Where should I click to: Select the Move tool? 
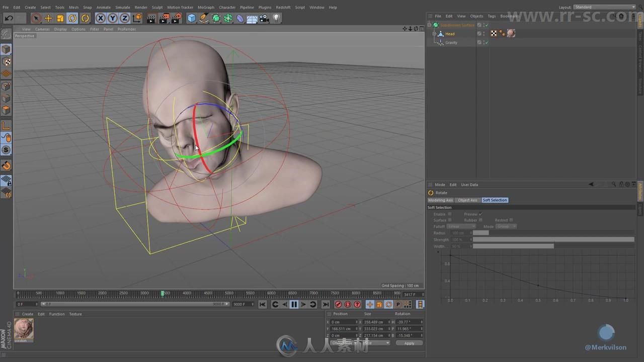click(48, 19)
